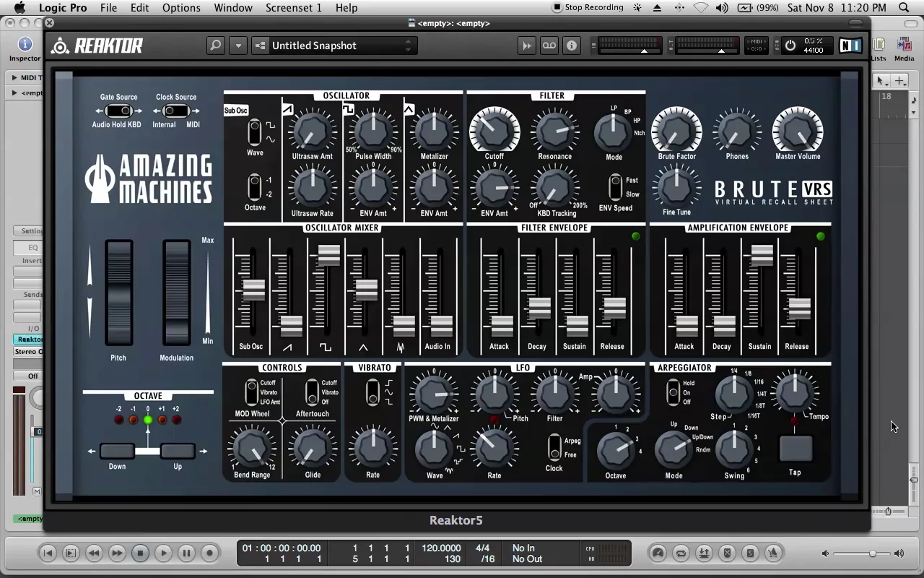Open the Options menu

[181, 8]
